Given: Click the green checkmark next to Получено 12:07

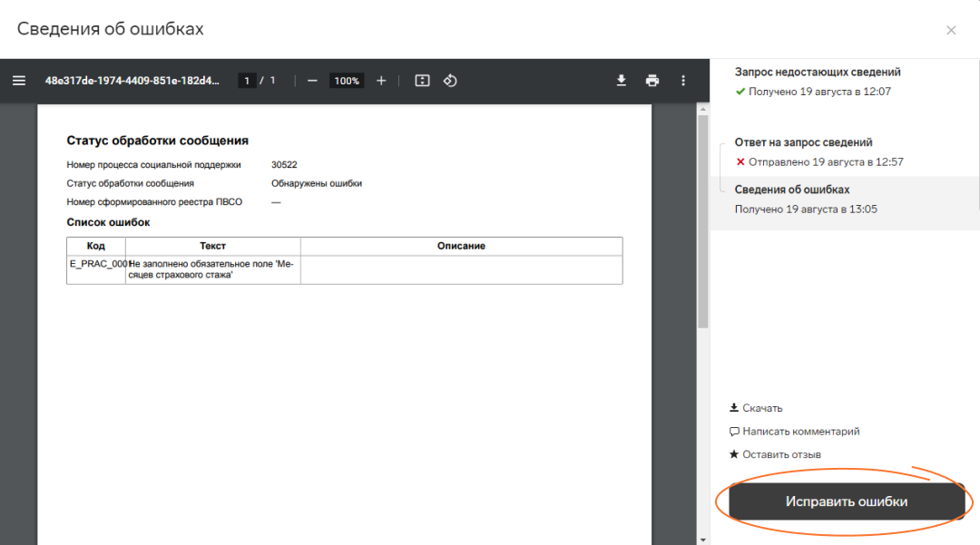Looking at the screenshot, I should click(x=740, y=92).
